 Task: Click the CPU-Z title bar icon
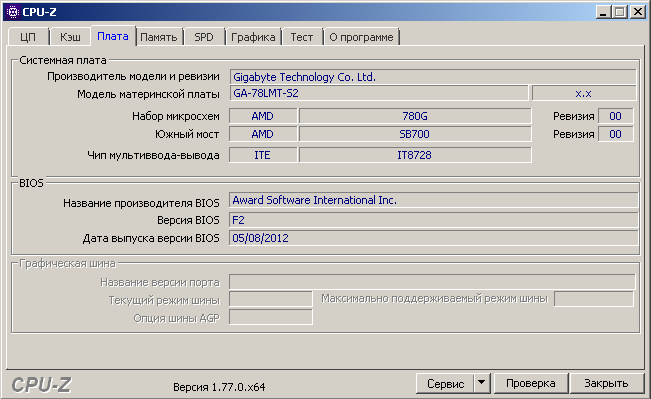pyautogui.click(x=13, y=12)
